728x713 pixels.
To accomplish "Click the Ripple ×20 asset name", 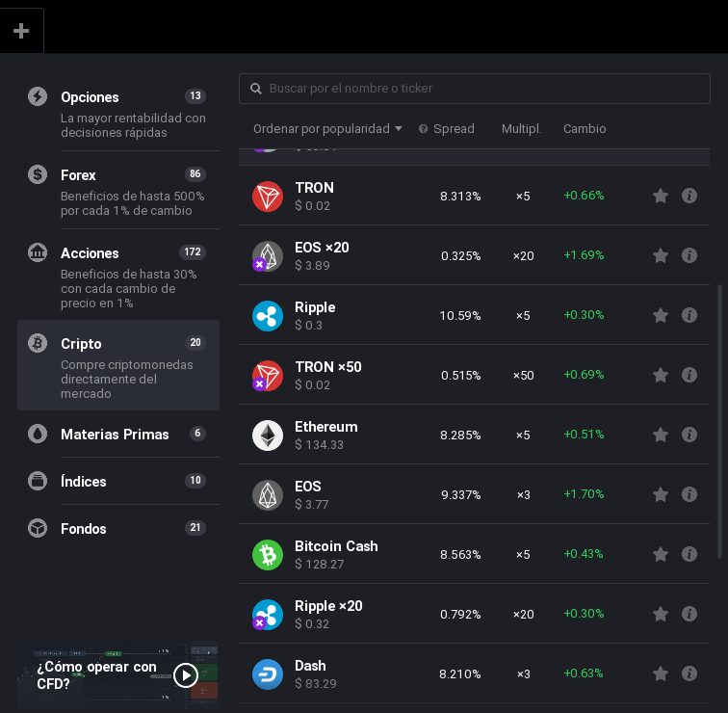I will (x=328, y=606).
